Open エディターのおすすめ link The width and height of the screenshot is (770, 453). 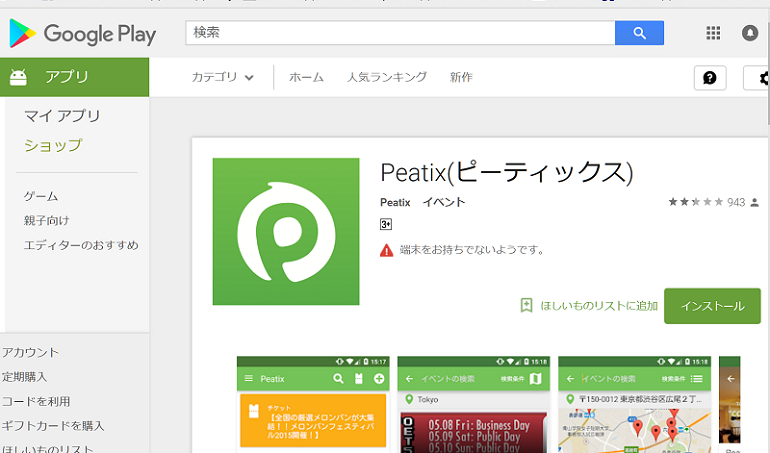[81, 245]
